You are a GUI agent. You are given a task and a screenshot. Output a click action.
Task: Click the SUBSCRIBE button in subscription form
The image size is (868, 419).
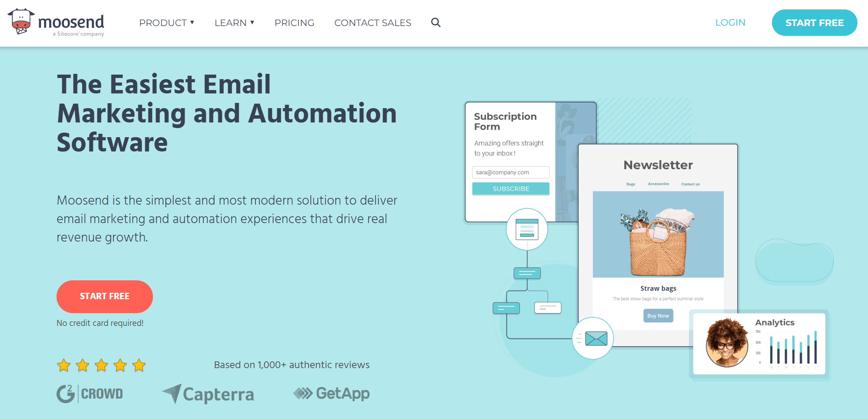click(x=510, y=188)
